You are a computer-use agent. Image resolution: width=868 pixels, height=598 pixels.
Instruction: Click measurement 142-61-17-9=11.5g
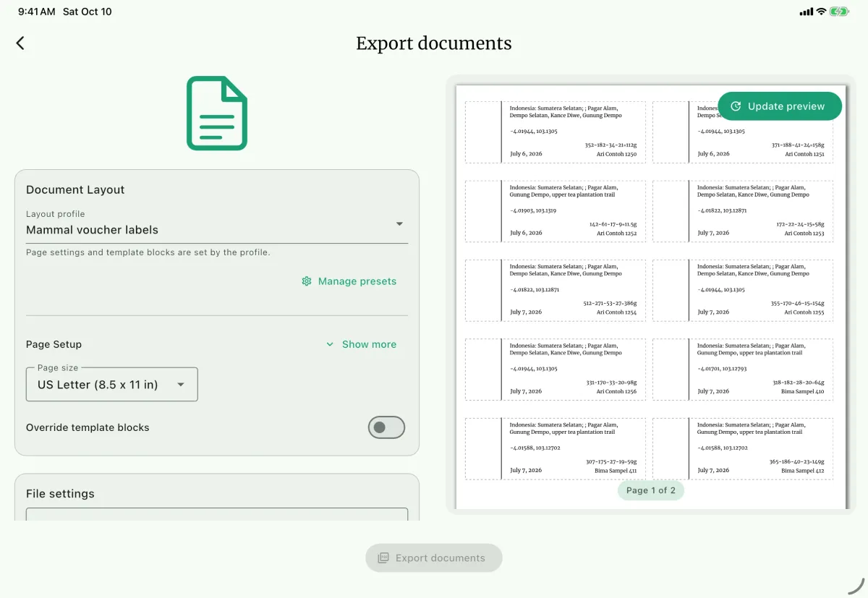[613, 224]
